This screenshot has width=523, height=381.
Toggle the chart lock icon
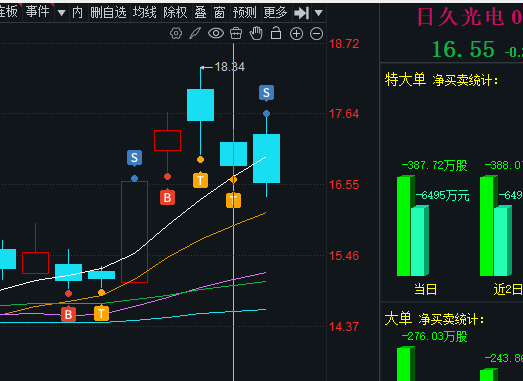tap(276, 33)
